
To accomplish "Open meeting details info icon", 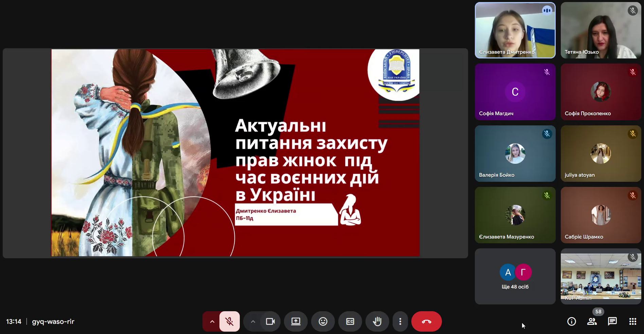I will pyautogui.click(x=571, y=321).
